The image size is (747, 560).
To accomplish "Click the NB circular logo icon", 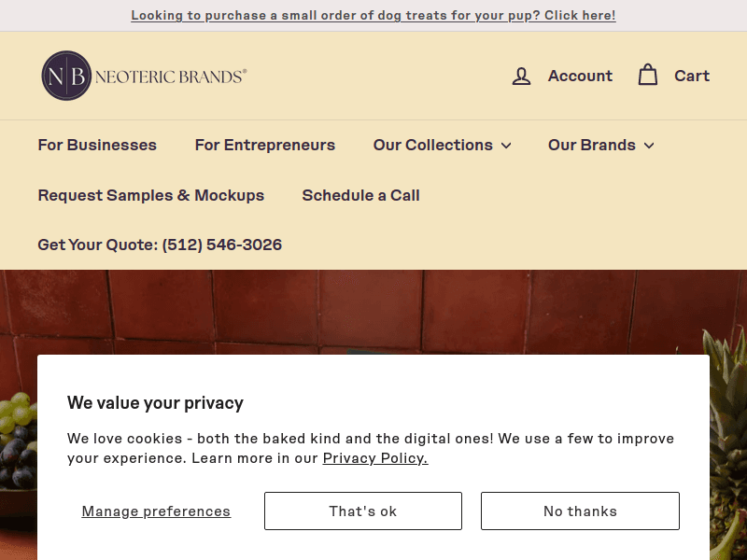I will (66, 76).
